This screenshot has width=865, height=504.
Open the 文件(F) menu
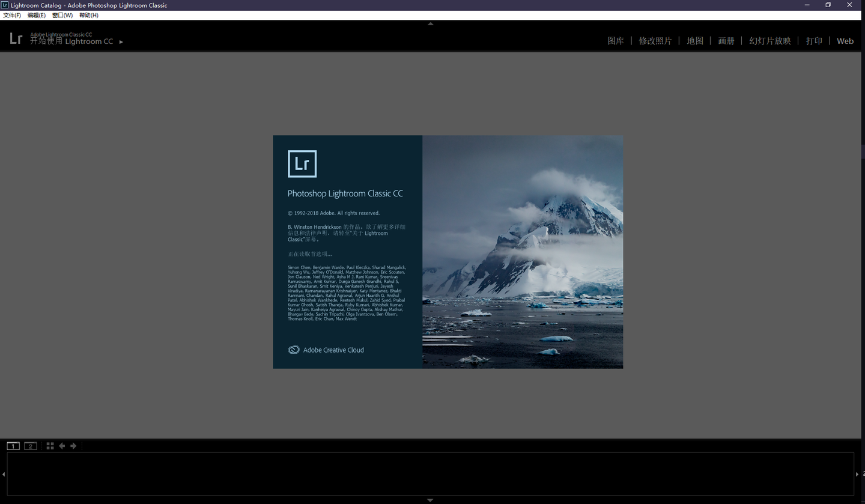tap(12, 15)
